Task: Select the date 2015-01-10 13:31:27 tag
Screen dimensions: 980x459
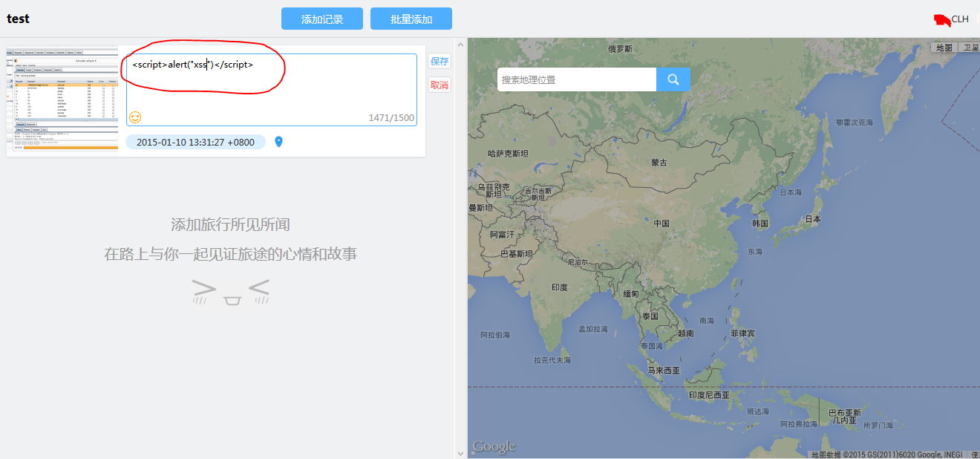Action: [195, 142]
